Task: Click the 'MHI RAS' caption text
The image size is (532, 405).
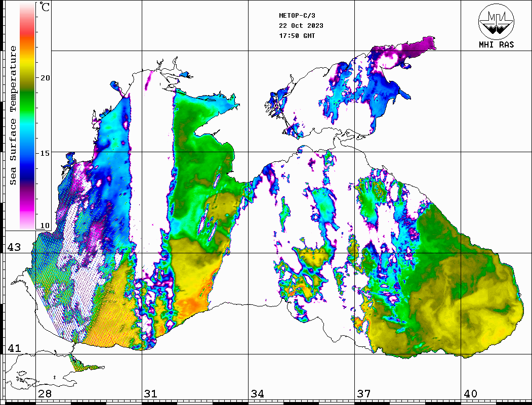Action: [497, 44]
